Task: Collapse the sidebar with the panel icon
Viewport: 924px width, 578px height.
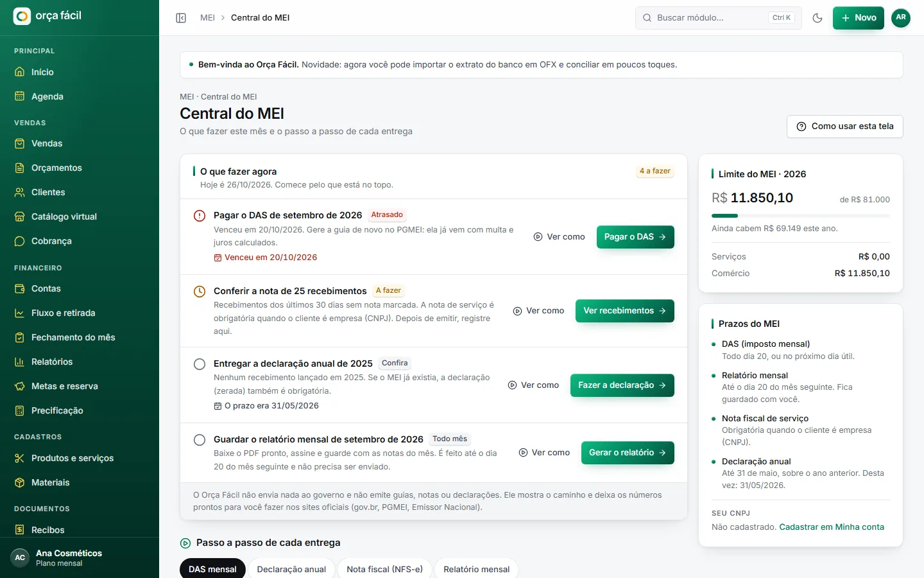Action: click(x=181, y=18)
